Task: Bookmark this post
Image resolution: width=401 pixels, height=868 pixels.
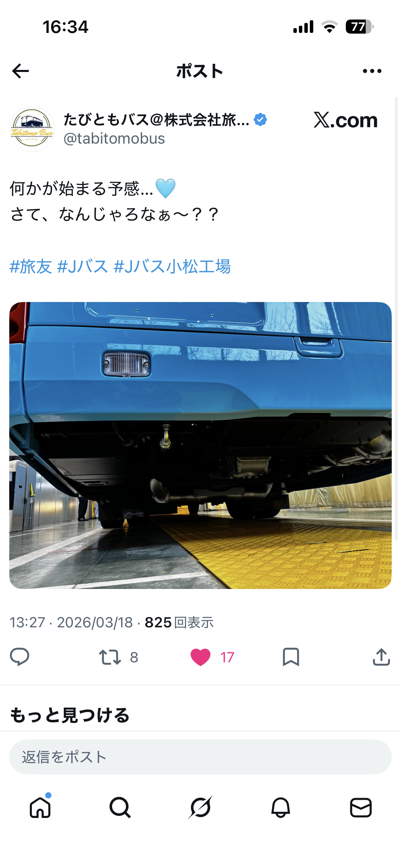Action: (x=291, y=657)
